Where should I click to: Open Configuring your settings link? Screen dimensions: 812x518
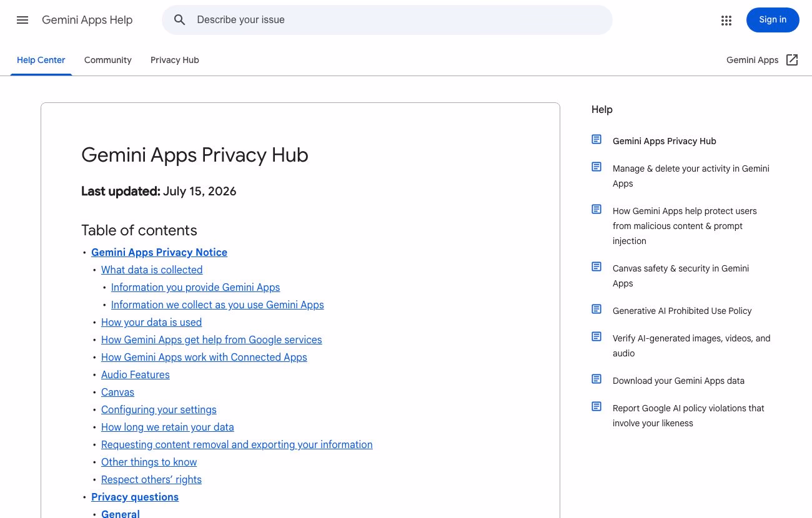click(159, 409)
